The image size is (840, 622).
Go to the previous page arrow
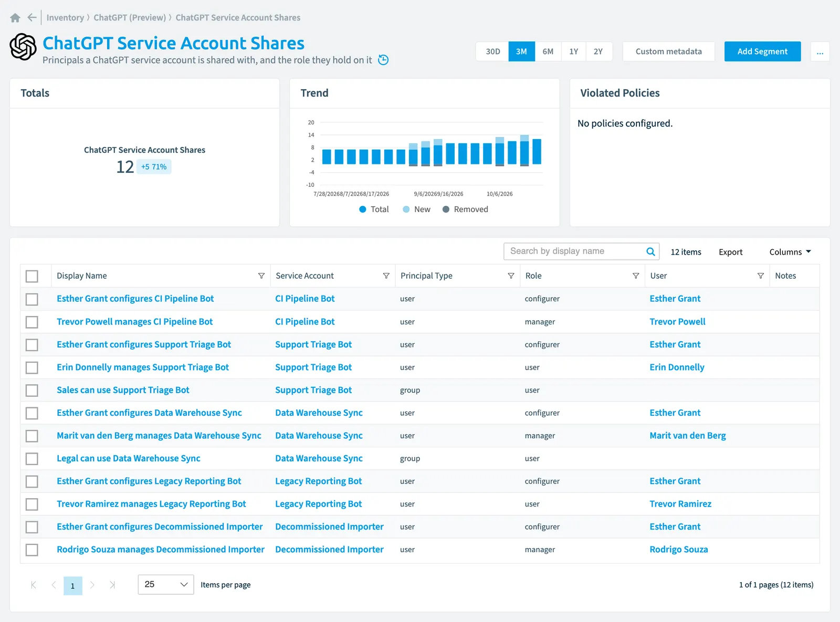point(54,585)
